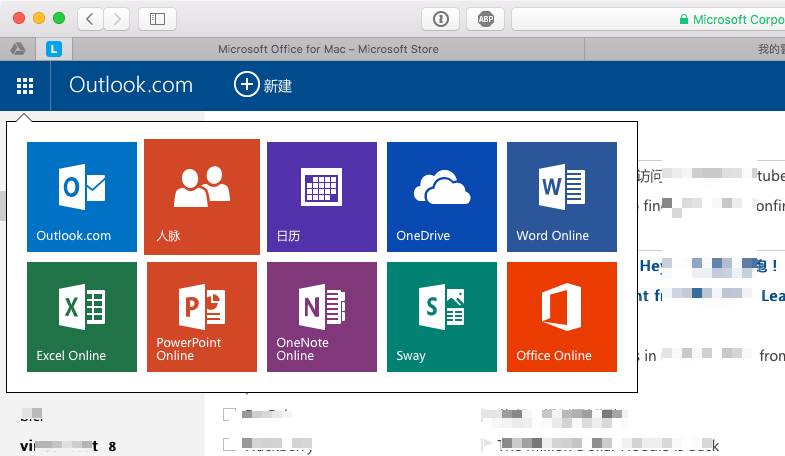
Task: Launch Excel Online tile
Action: tap(82, 317)
